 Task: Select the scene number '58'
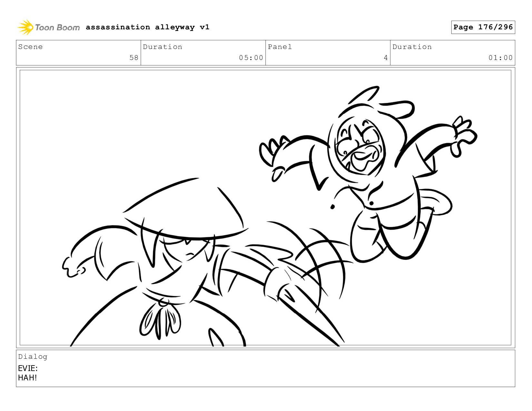click(x=134, y=58)
